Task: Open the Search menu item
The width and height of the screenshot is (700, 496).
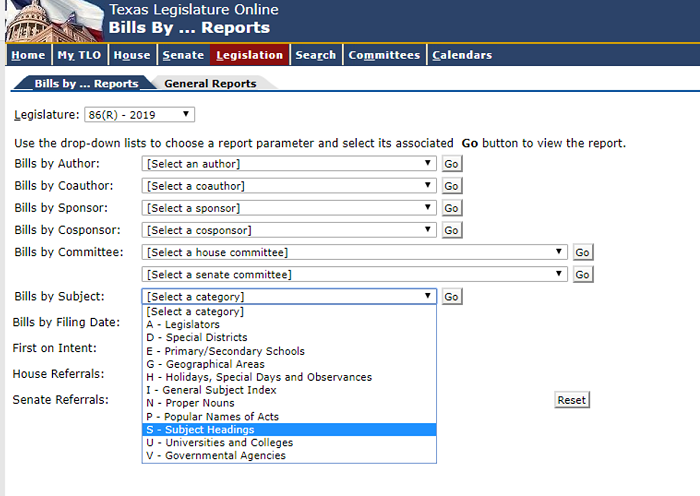Action: coord(316,55)
